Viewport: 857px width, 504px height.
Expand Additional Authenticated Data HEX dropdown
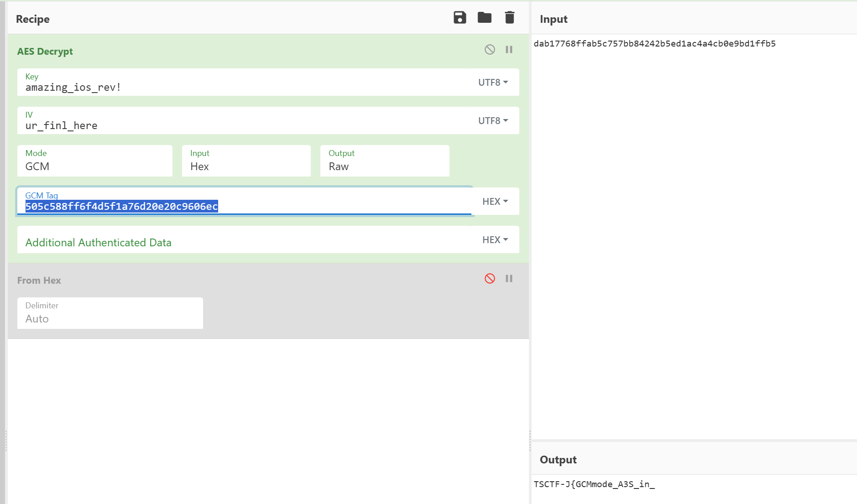coord(495,240)
